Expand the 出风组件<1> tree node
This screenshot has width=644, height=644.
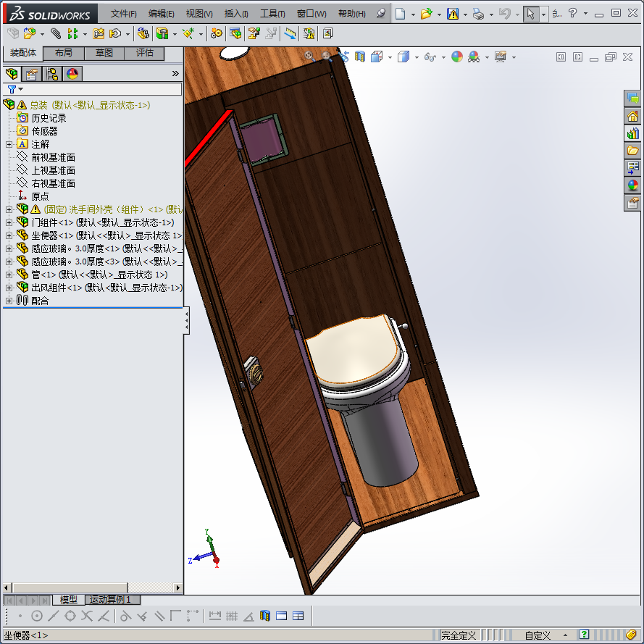tap(9, 288)
